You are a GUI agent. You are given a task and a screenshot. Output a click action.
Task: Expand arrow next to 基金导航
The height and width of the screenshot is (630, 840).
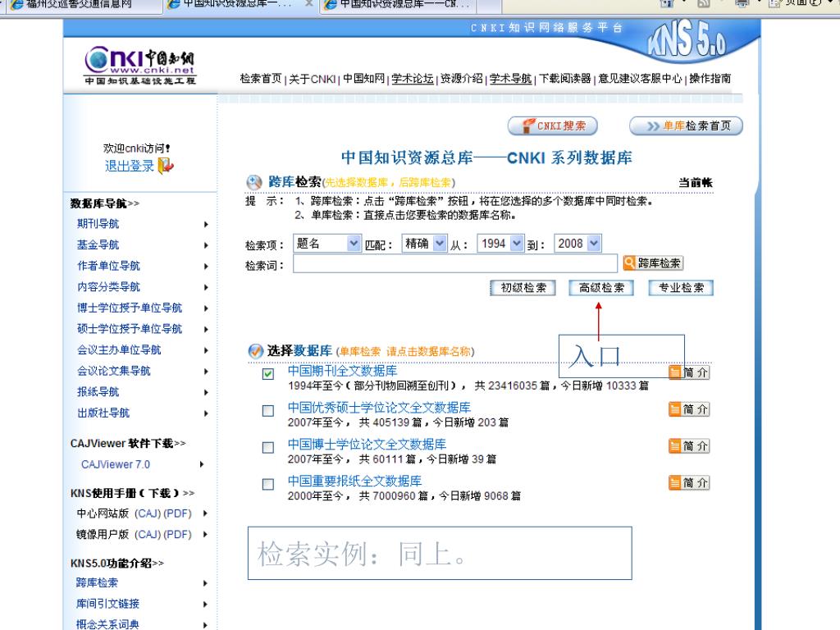coord(206,245)
